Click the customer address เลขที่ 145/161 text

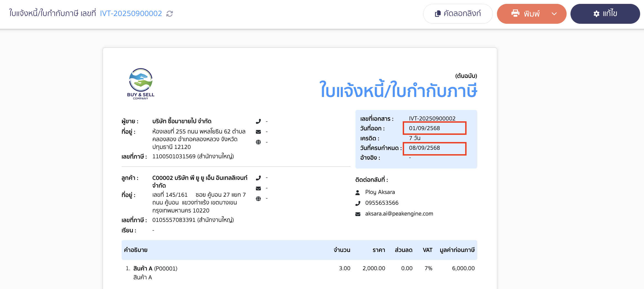(199, 203)
